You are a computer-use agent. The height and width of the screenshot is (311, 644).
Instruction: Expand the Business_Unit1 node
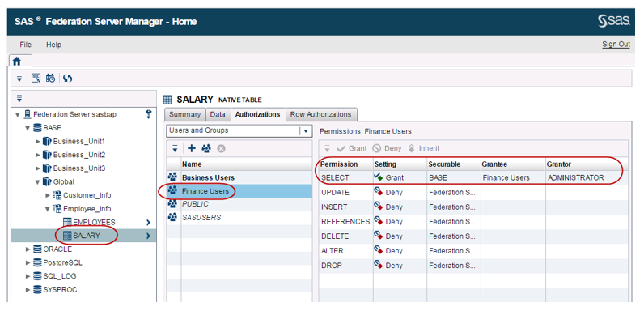[x=38, y=142]
